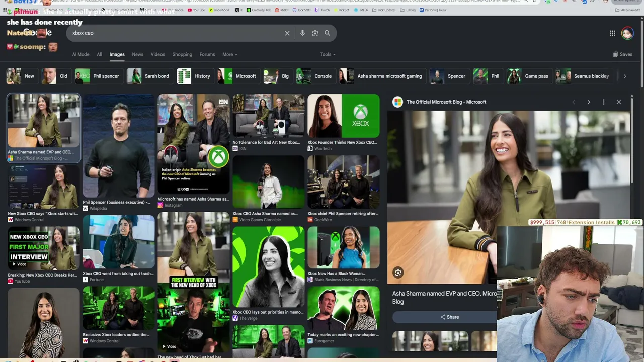Open the Google account avatar menu
644x362 pixels.
627,33
